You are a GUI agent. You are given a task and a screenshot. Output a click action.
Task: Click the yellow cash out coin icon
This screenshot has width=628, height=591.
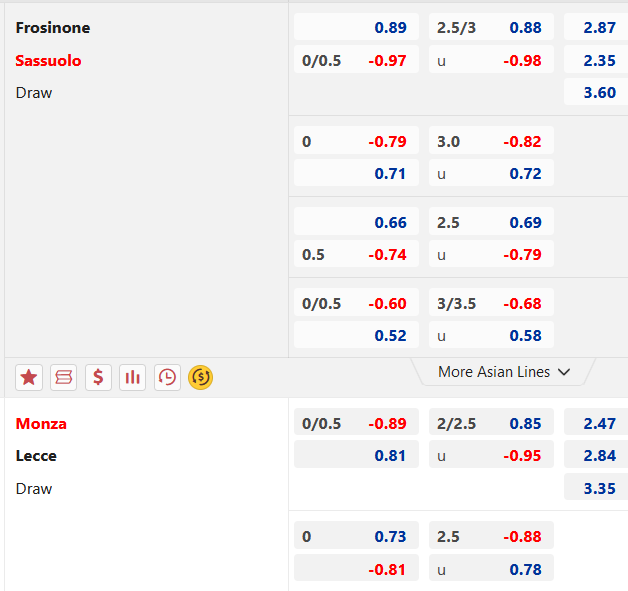[x=200, y=377]
